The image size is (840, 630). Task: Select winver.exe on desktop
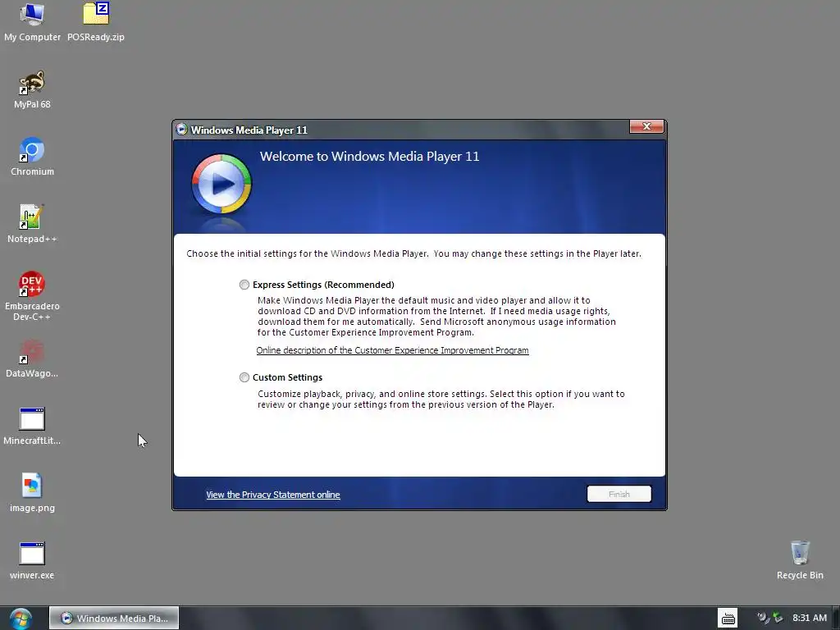coord(32,560)
